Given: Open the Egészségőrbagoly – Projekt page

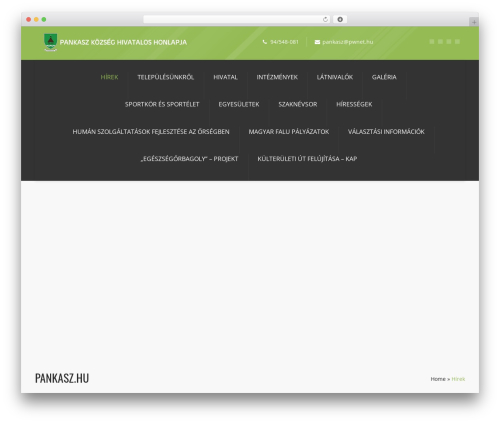Looking at the screenshot, I should tap(189, 159).
